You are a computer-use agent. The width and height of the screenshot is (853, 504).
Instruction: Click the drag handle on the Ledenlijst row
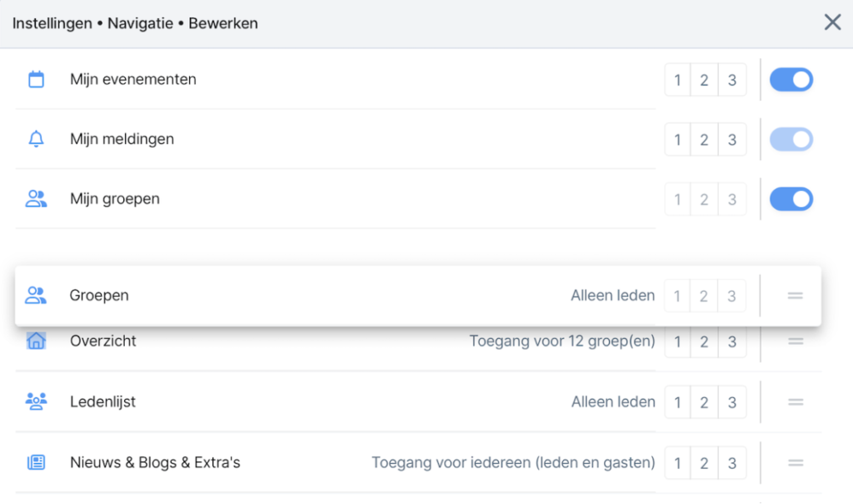pos(795,402)
